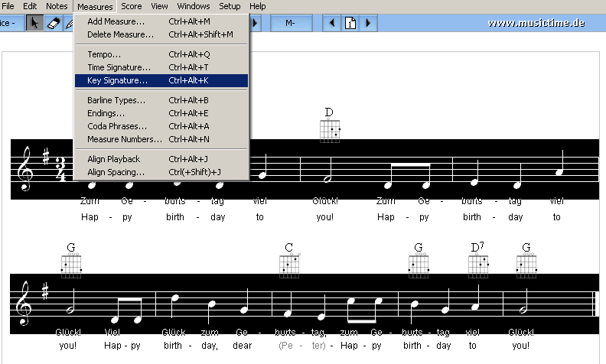Open the Help menu
This screenshot has height=364, width=606.
257,6
